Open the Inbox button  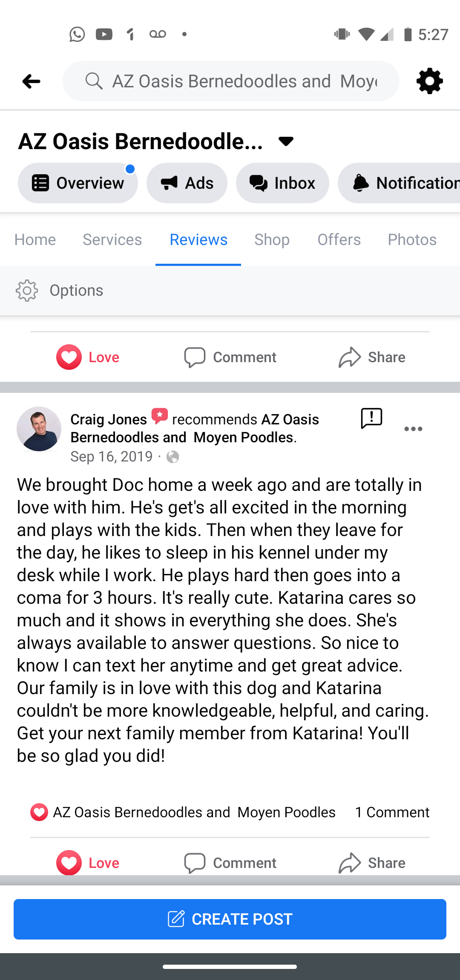(282, 183)
